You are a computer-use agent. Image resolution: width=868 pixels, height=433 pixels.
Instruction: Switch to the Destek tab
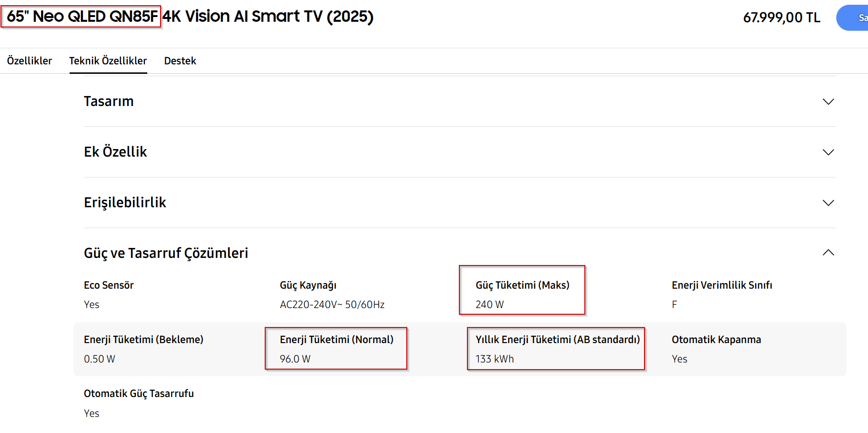tap(180, 61)
